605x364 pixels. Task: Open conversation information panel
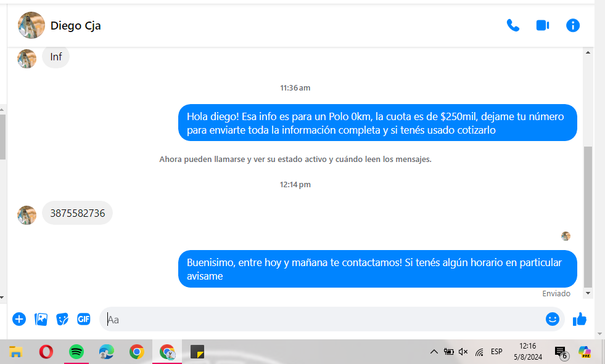pos(573,25)
